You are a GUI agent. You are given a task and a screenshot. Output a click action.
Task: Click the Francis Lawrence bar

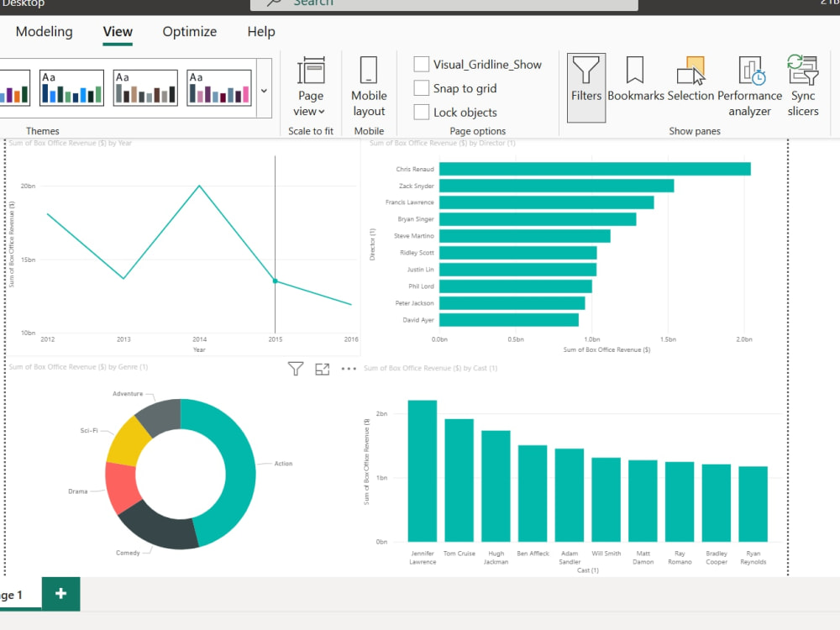point(547,202)
